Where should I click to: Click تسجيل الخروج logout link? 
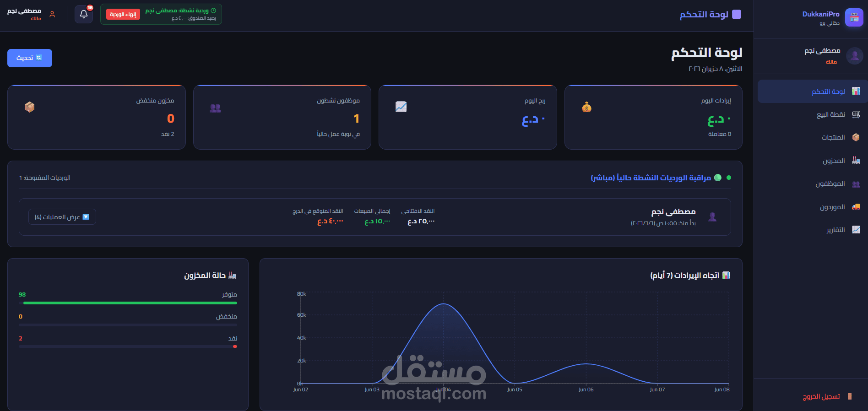click(x=821, y=396)
